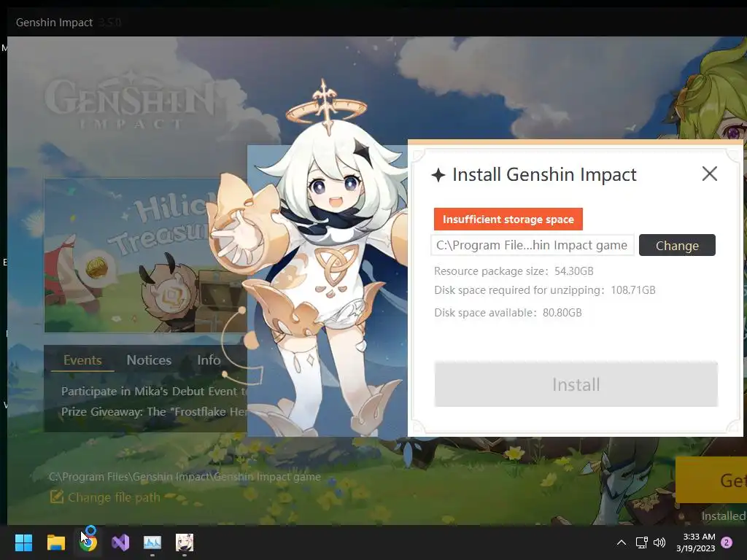Select the Resource package size 54.30GB text
The image size is (747, 560).
click(514, 271)
